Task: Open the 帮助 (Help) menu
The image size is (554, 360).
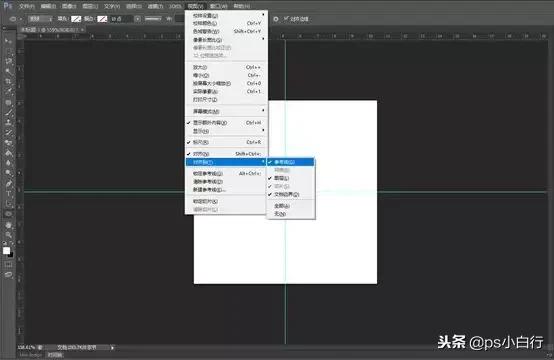Action: pos(242,6)
